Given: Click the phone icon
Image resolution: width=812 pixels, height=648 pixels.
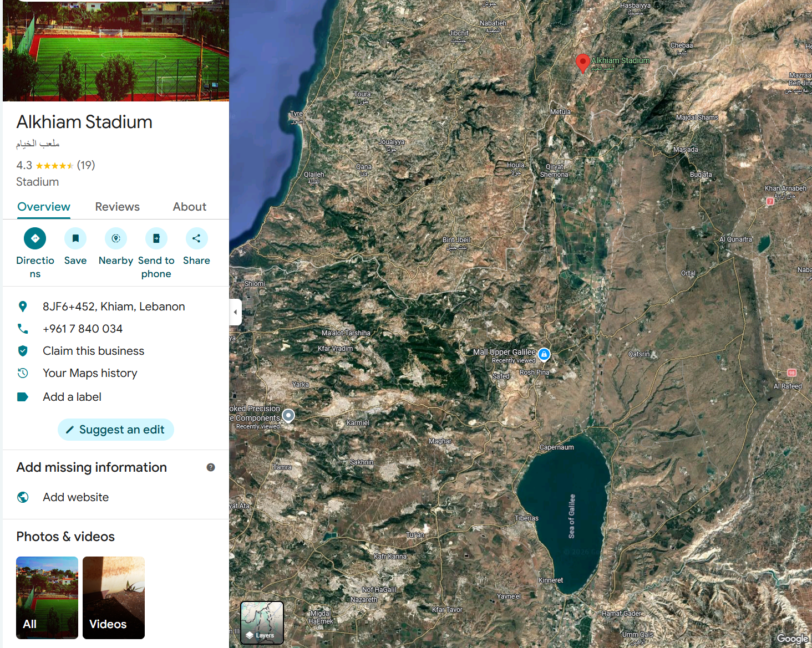Looking at the screenshot, I should pos(23,329).
